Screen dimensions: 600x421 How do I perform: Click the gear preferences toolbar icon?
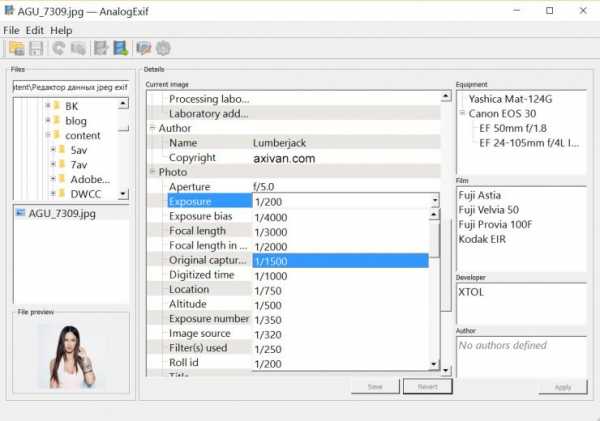[x=163, y=48]
